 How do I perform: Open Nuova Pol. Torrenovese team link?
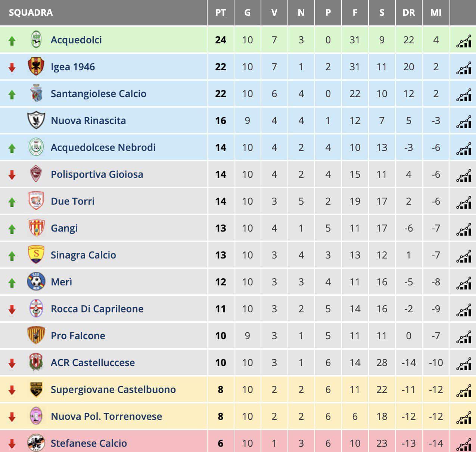106,417
